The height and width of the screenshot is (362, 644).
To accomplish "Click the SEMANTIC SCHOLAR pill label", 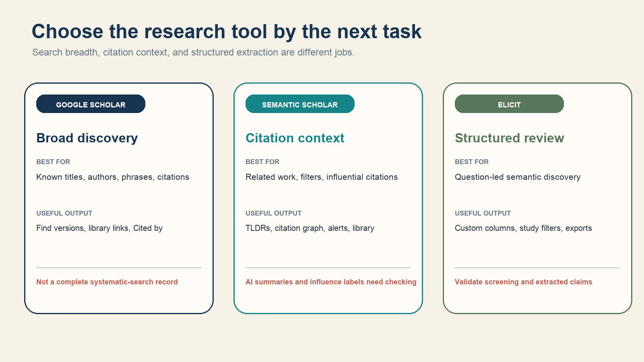I will [300, 104].
